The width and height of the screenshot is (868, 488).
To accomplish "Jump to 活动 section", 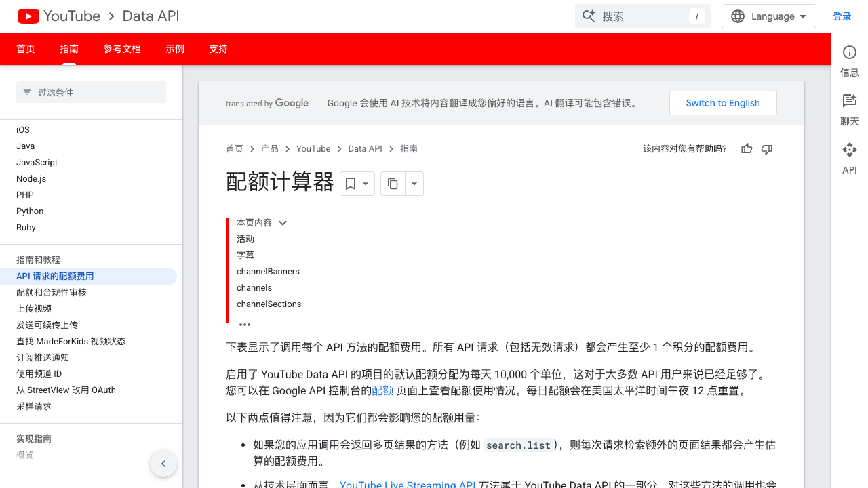I will coord(245,239).
